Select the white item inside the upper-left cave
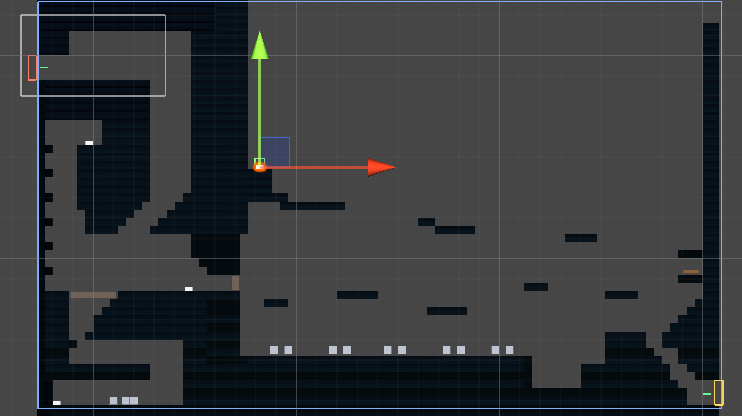Viewport: 742px width, 416px height. (89, 142)
